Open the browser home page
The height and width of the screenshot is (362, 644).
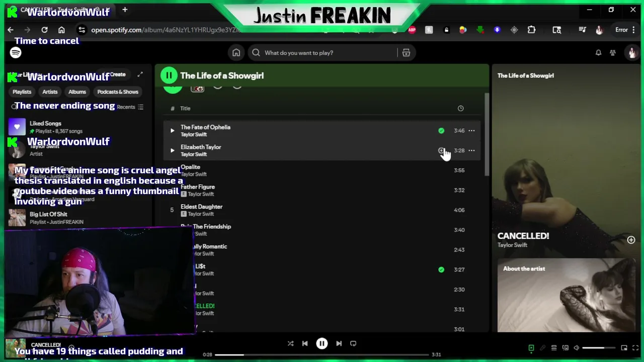61,30
